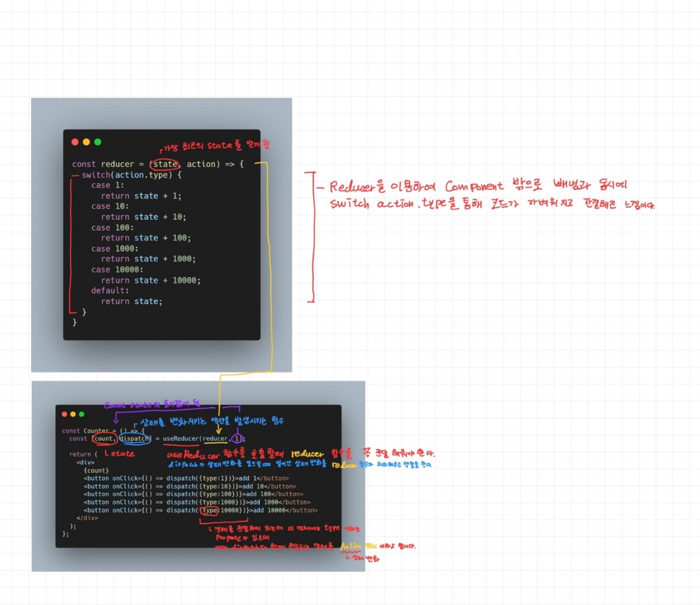Select the 'return state;' line
This screenshot has height=605, width=700.
coord(131,301)
